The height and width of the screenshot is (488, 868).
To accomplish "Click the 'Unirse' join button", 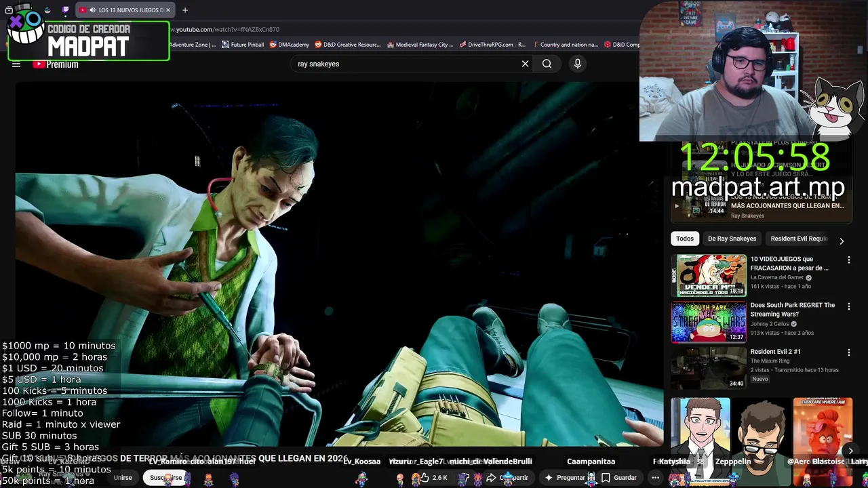I will (123, 478).
